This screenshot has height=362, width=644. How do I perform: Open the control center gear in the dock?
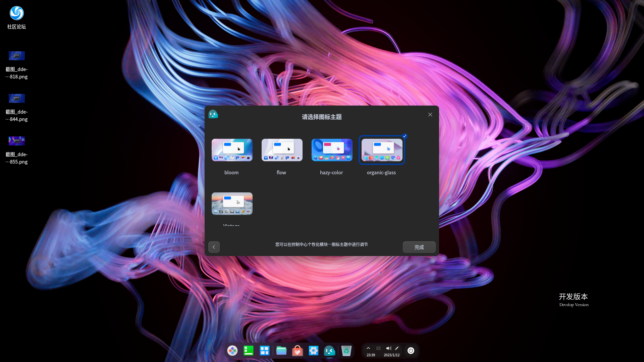(x=313, y=351)
